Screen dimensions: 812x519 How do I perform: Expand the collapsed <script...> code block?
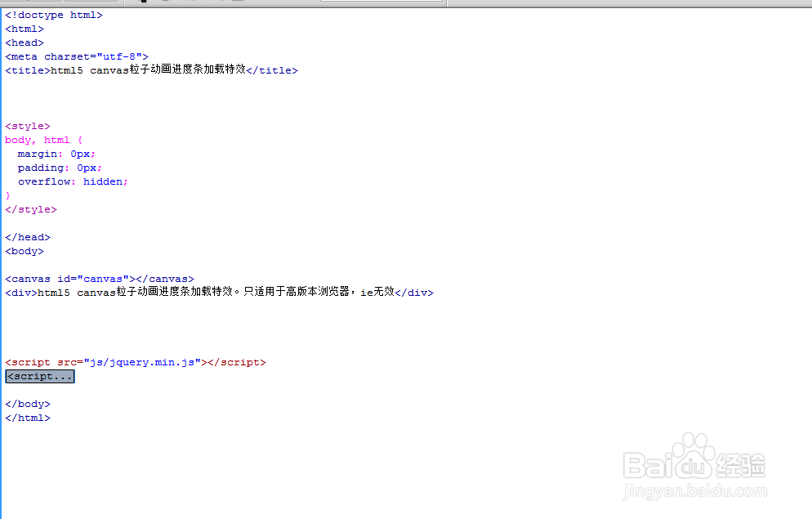click(x=40, y=377)
